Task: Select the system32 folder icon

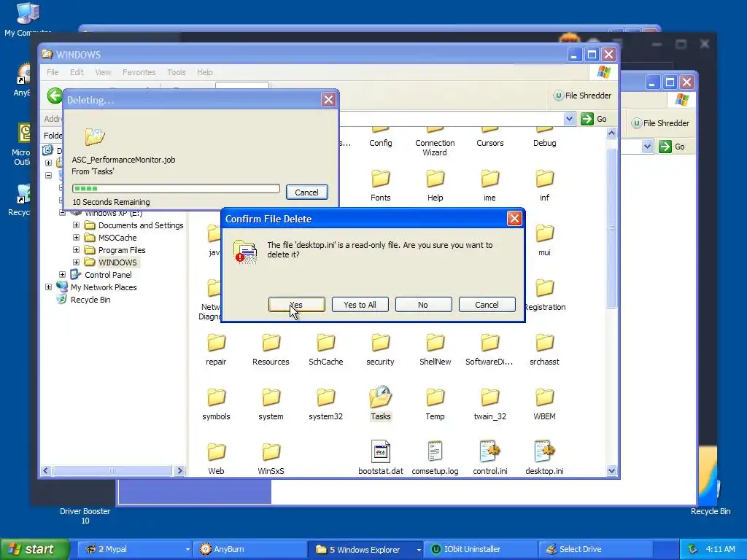Action: click(326, 398)
